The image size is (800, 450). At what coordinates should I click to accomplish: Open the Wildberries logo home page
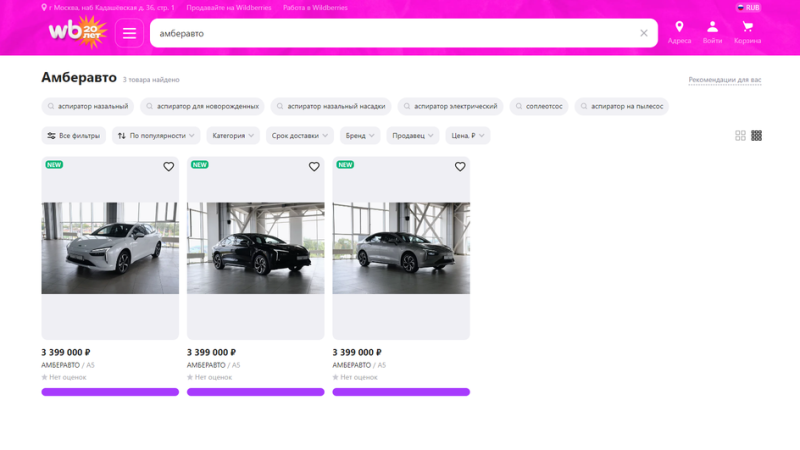78,32
